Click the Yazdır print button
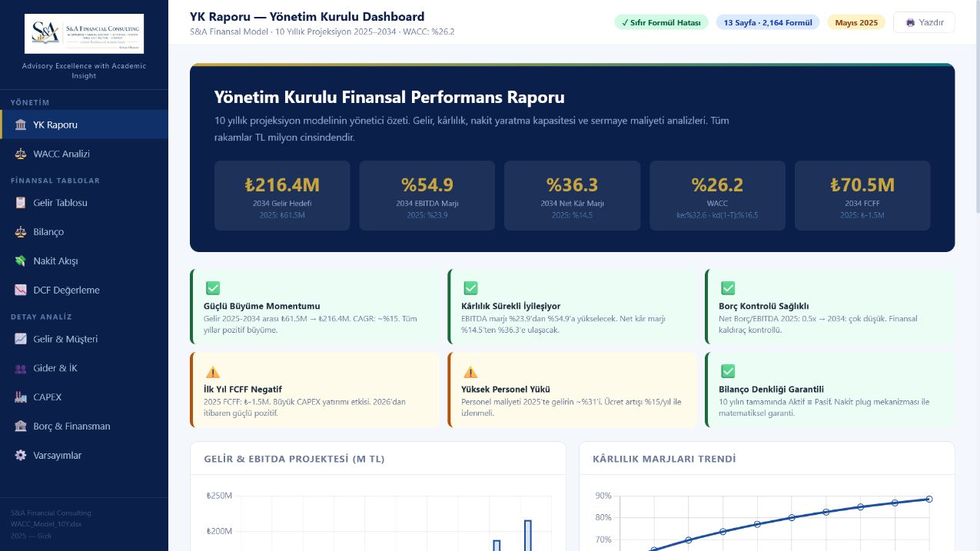Screen dimensions: 980x551 coord(924,22)
